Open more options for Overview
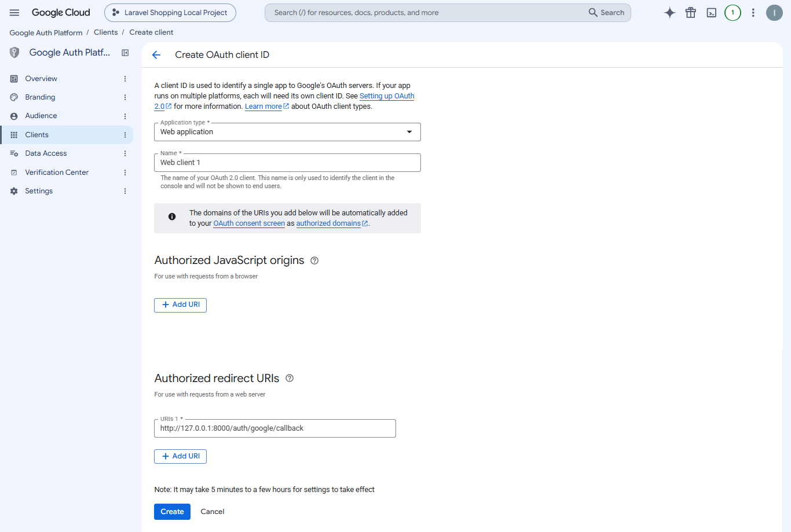This screenshot has width=791, height=532. [125, 79]
